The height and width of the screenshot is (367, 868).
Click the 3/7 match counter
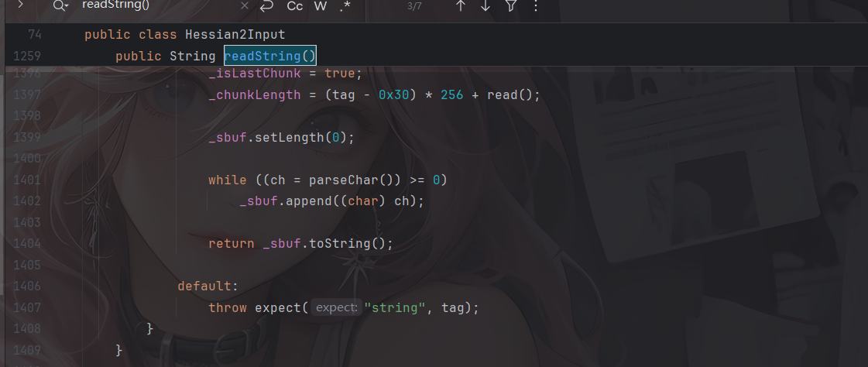pyautogui.click(x=415, y=5)
